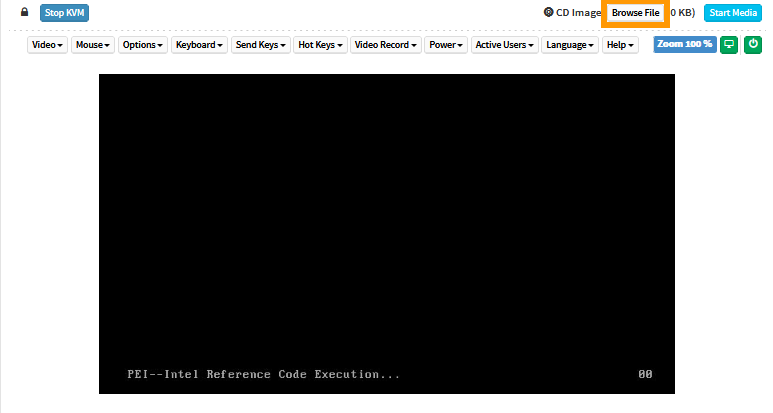The width and height of the screenshot is (773, 413).
Task: Show the Active Users list
Action: pyautogui.click(x=505, y=45)
